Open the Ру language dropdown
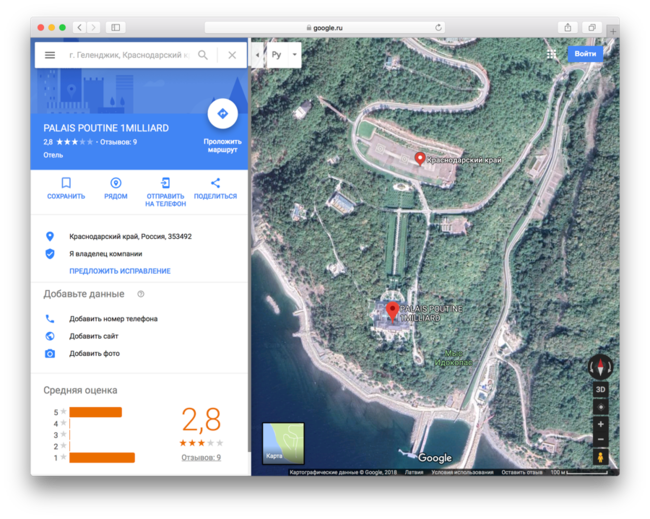650x519 pixels. coord(284,55)
